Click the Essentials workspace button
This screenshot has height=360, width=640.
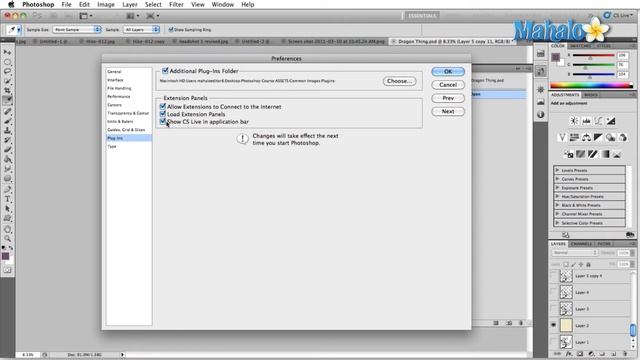(422, 16)
